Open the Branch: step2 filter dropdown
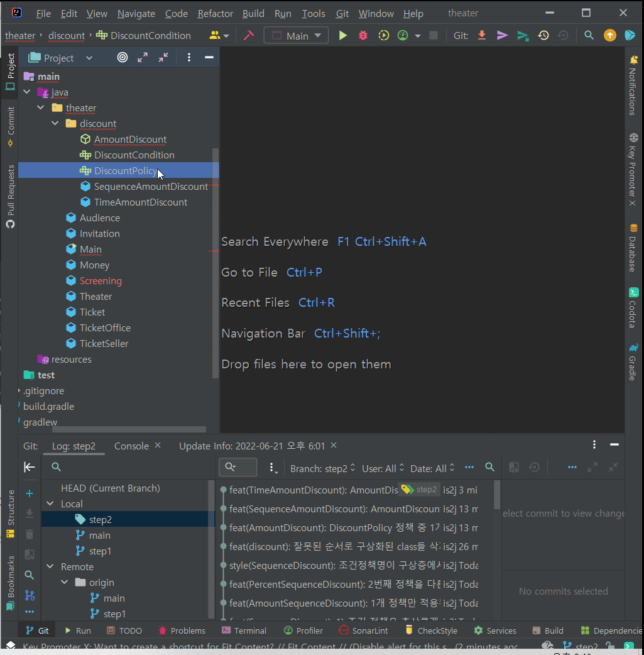 click(x=322, y=468)
